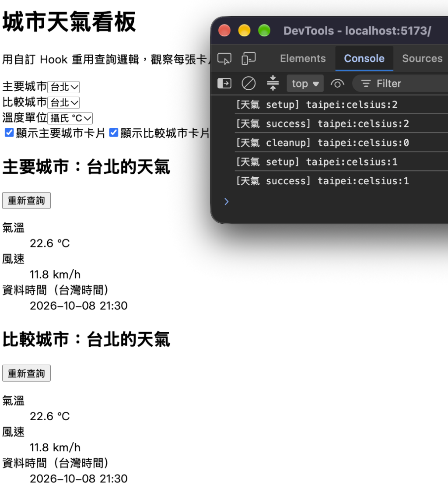Image resolution: width=448 pixels, height=496 pixels.
Task: Click the DevTools - localhost:5173/ window title
Action: [357, 31]
